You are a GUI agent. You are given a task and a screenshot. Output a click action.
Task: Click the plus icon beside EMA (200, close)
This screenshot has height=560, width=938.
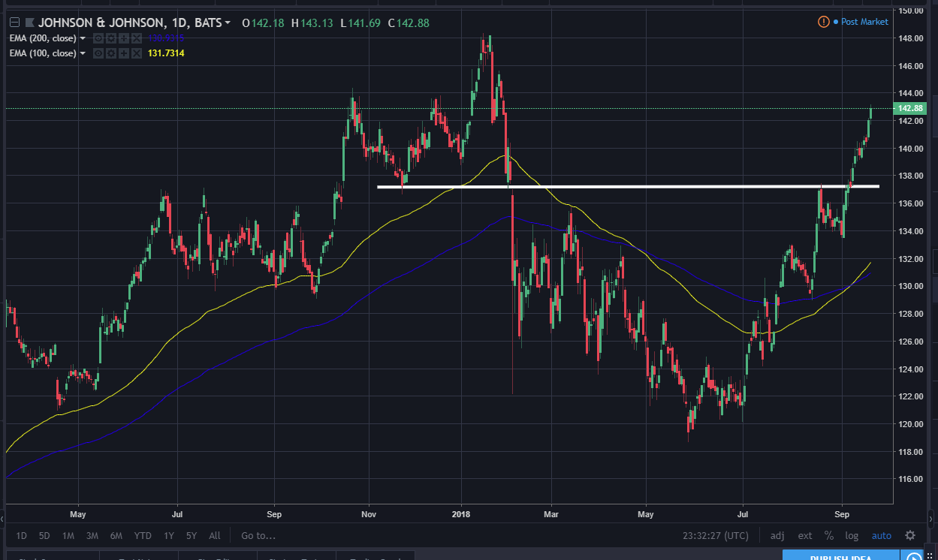tap(122, 38)
